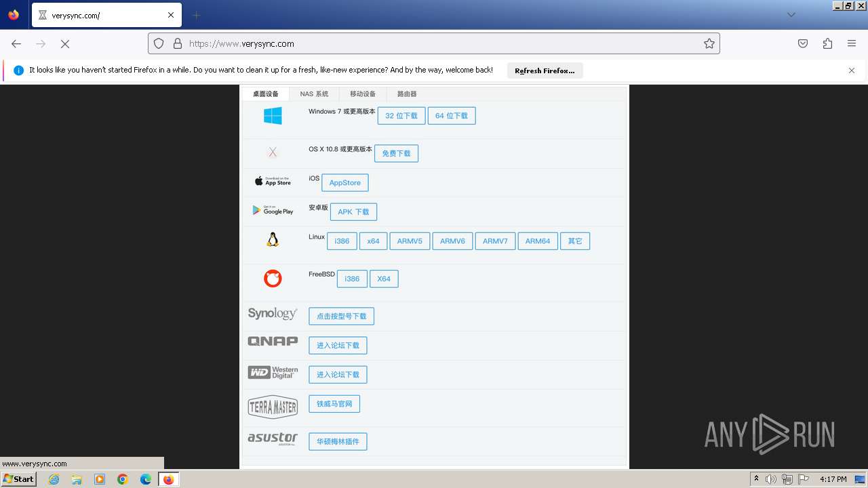Click the taskbar clock 4:17 PM
Image resolution: width=868 pixels, height=488 pixels.
(x=833, y=479)
